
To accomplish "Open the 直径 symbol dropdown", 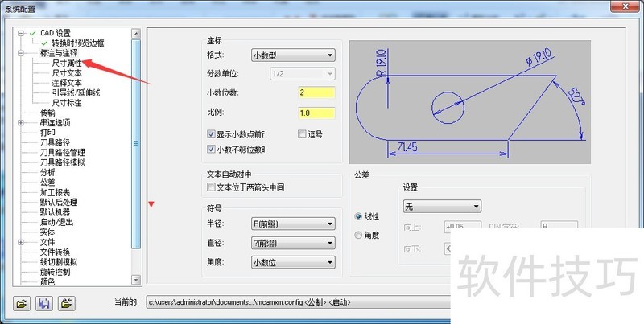I will 293,244.
